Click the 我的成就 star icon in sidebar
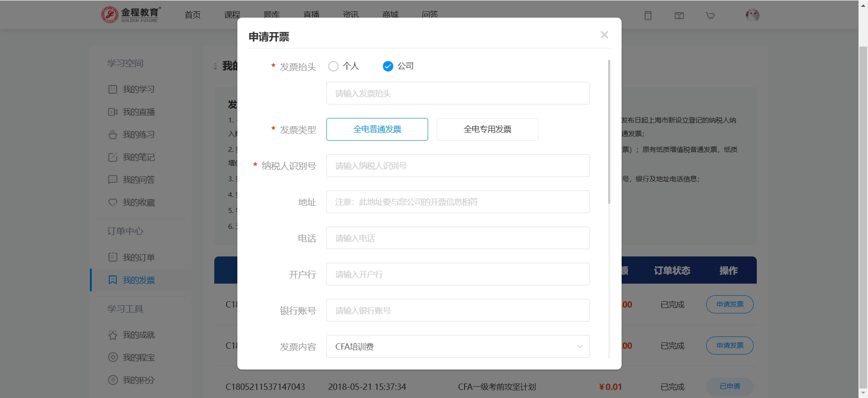This screenshot has width=868, height=398. [113, 335]
